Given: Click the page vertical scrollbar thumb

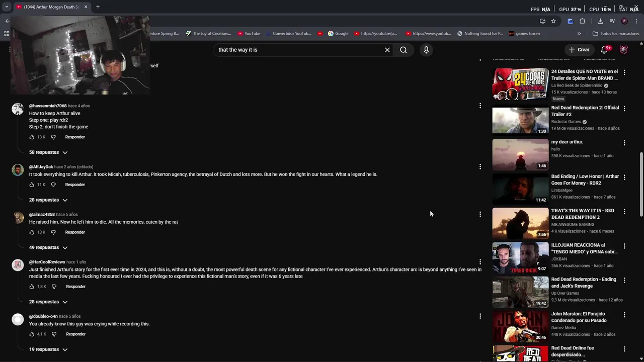Looking at the screenshot, I should (x=641, y=185).
